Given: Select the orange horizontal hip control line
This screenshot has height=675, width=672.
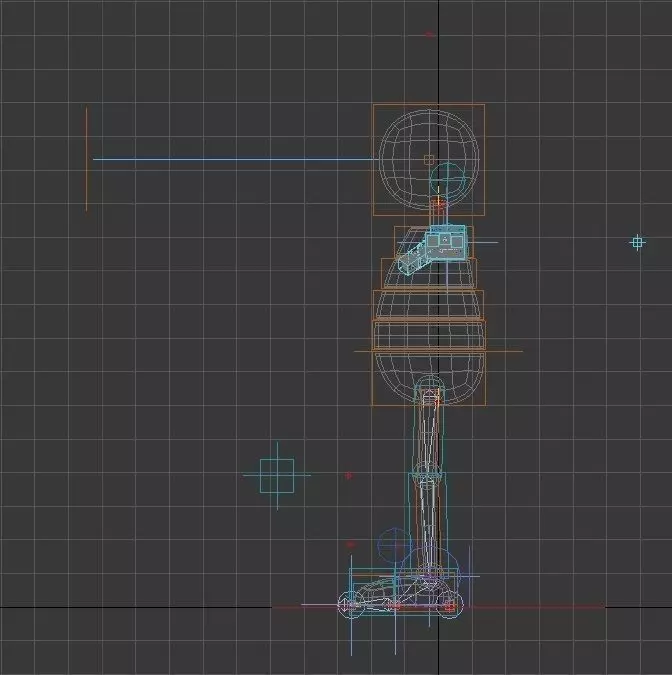Looking at the screenshot, I should click(438, 351).
